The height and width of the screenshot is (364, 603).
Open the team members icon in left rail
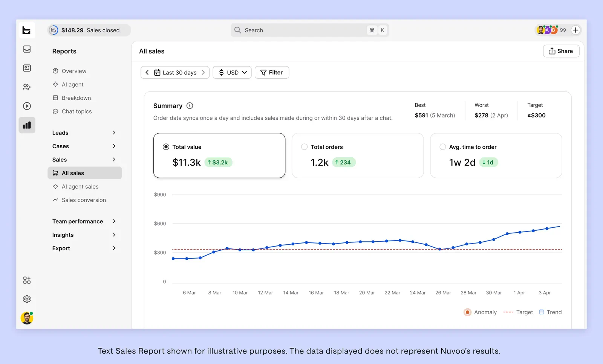click(x=27, y=87)
